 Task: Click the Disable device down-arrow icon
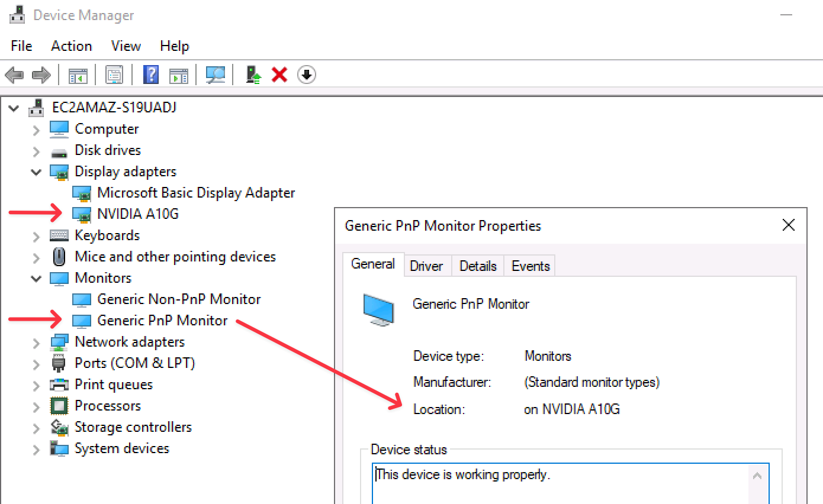click(x=306, y=75)
